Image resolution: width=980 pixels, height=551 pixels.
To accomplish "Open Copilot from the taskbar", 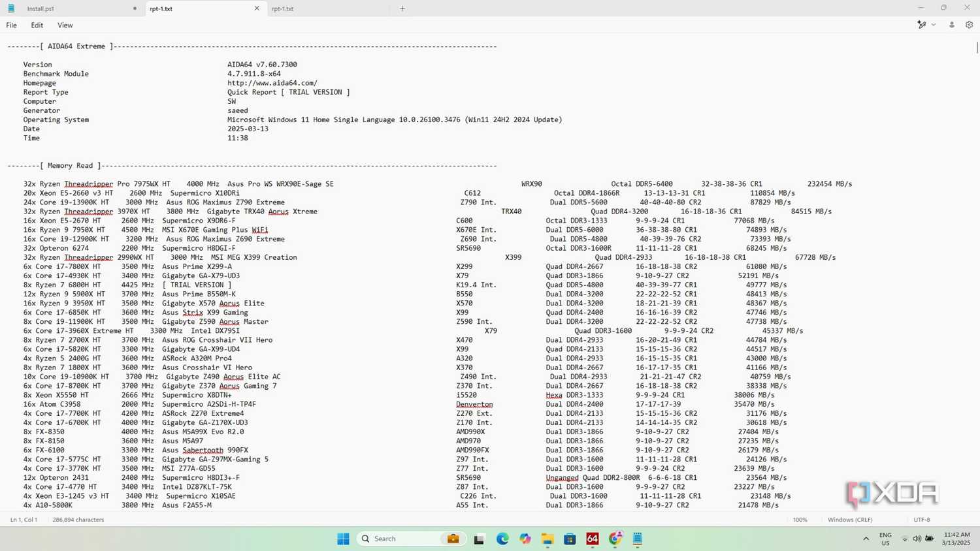I will pyautogui.click(x=525, y=539).
